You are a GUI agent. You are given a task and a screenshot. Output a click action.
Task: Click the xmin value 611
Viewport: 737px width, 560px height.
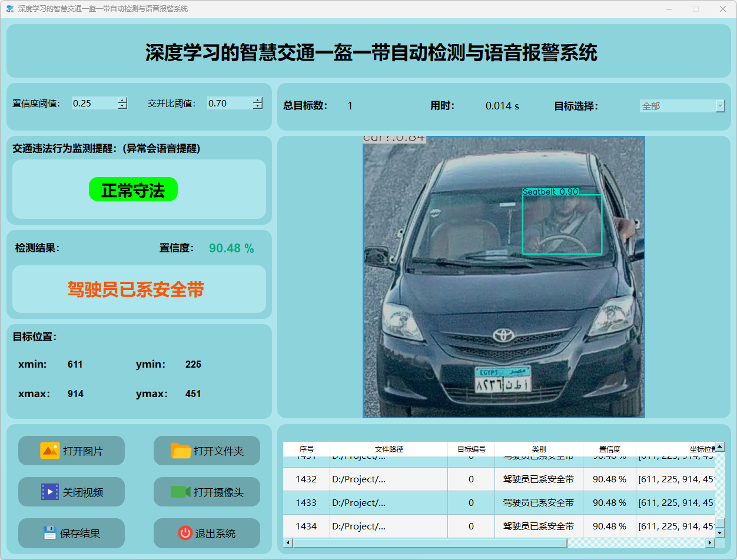coord(75,365)
